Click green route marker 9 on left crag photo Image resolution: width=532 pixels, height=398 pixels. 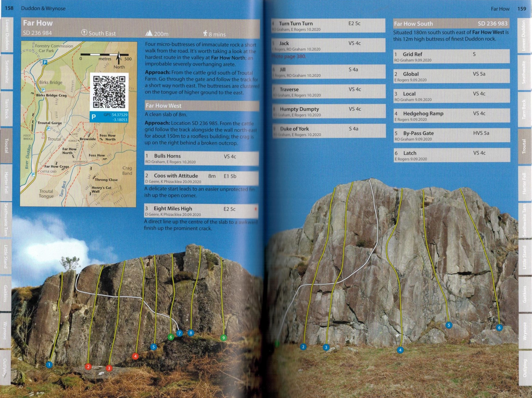(223, 337)
